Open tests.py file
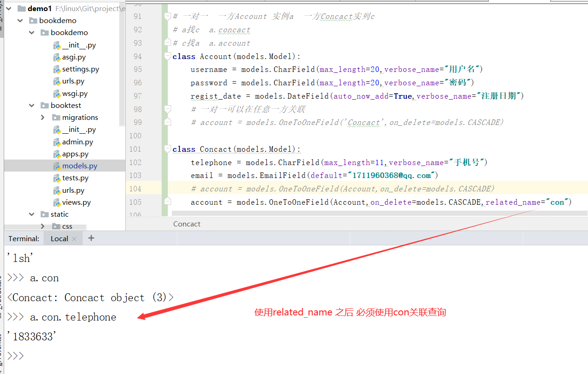Image resolution: width=588 pixels, height=374 pixels. 75,178
